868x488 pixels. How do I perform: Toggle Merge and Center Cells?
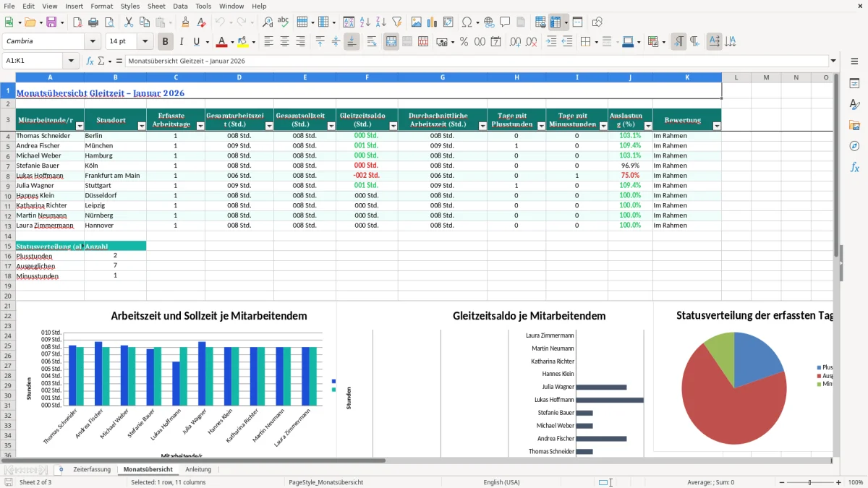(391, 42)
